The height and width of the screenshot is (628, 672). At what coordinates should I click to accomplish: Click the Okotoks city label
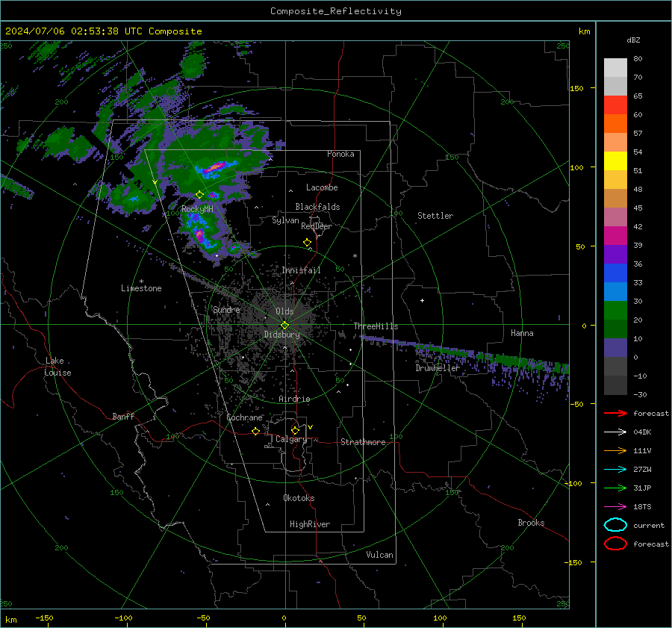coord(299,498)
